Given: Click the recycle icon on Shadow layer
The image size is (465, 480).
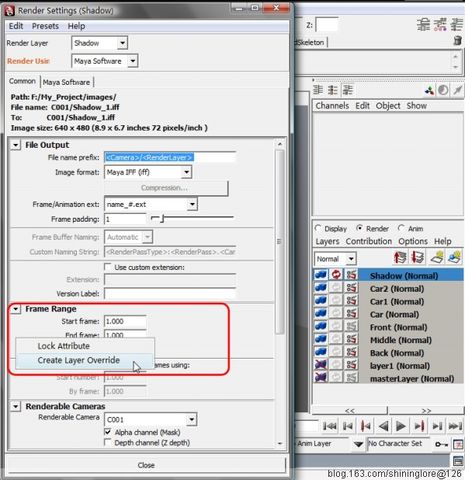Looking at the screenshot, I should [336, 275].
